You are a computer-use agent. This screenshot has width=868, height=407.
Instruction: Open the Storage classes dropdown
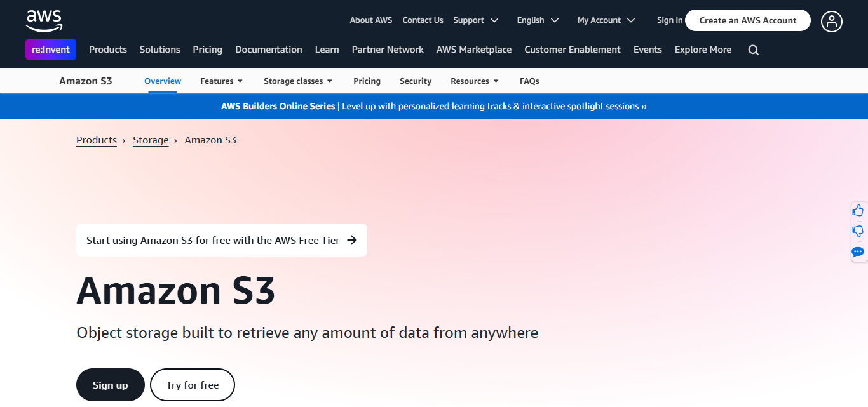[x=298, y=81]
